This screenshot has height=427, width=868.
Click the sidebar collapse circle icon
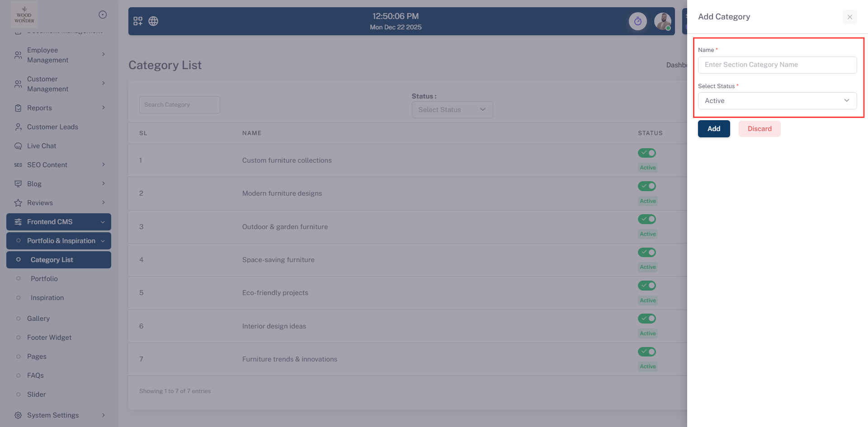pyautogui.click(x=103, y=14)
